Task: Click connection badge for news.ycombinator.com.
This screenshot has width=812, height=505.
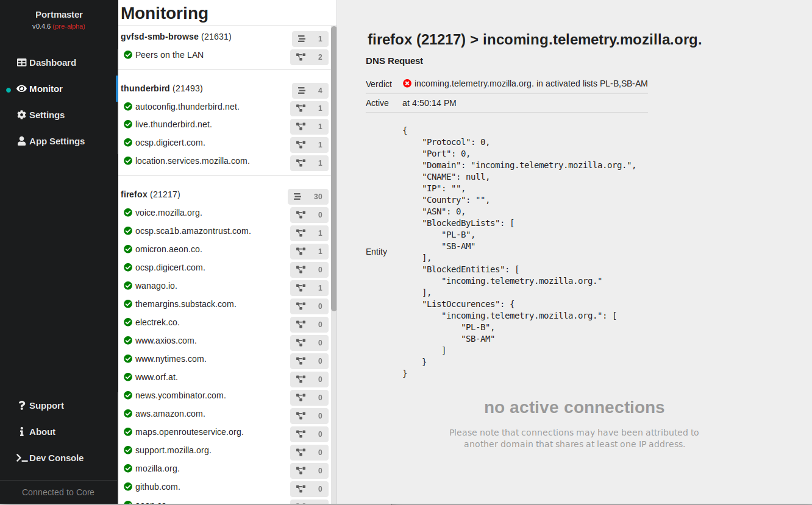Action: 309,398
